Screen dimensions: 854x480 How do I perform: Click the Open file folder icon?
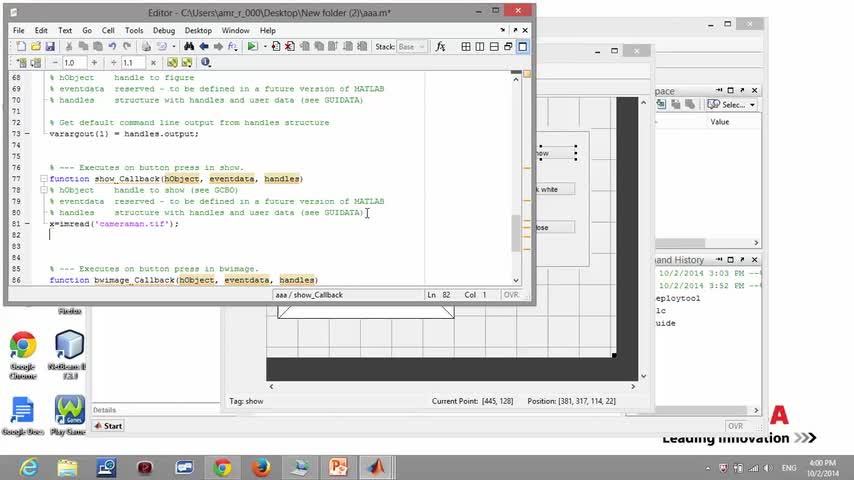[36, 47]
